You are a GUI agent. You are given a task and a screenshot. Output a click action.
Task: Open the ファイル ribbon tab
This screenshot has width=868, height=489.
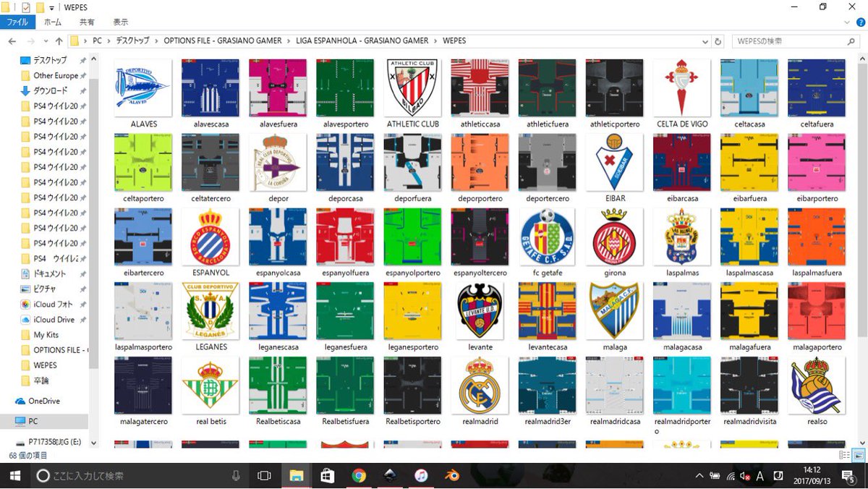tap(17, 22)
